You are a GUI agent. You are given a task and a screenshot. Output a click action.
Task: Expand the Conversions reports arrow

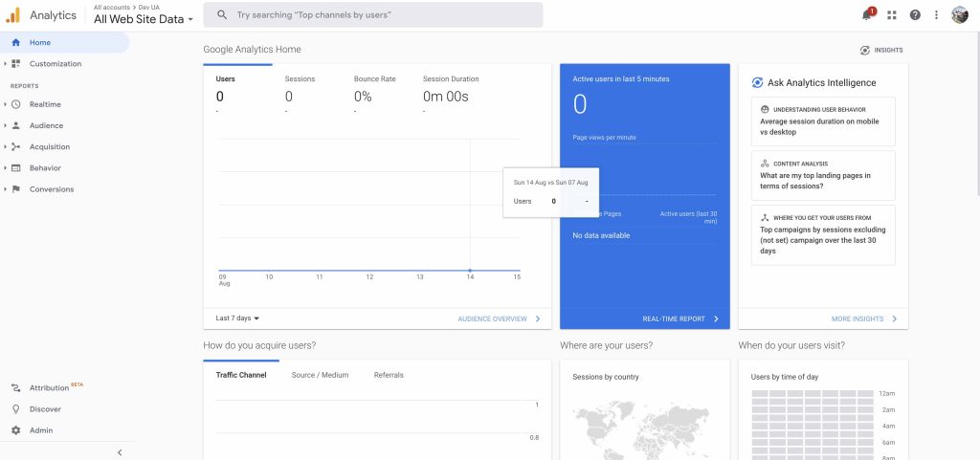5,189
